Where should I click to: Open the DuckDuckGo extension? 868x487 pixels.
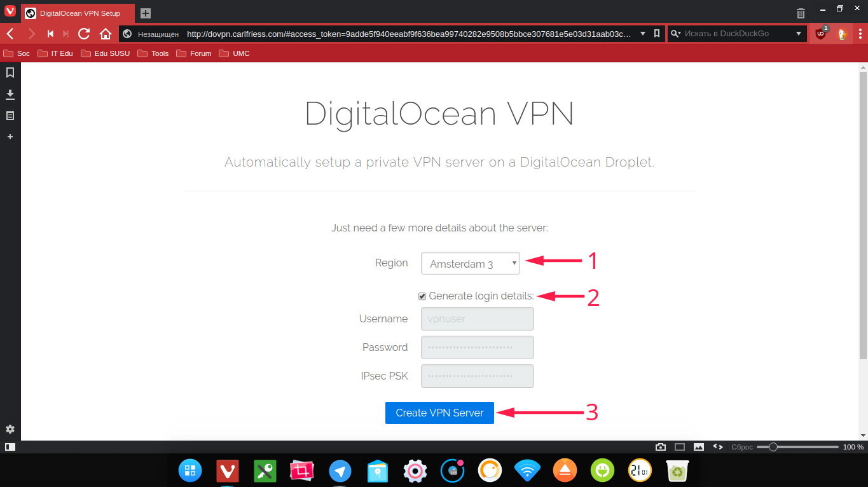pyautogui.click(x=843, y=34)
